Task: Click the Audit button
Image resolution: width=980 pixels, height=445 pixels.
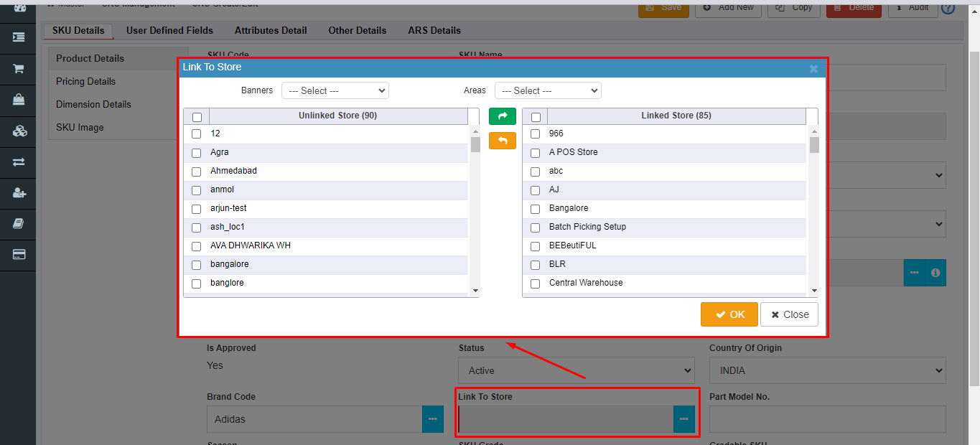Action: pyautogui.click(x=913, y=8)
